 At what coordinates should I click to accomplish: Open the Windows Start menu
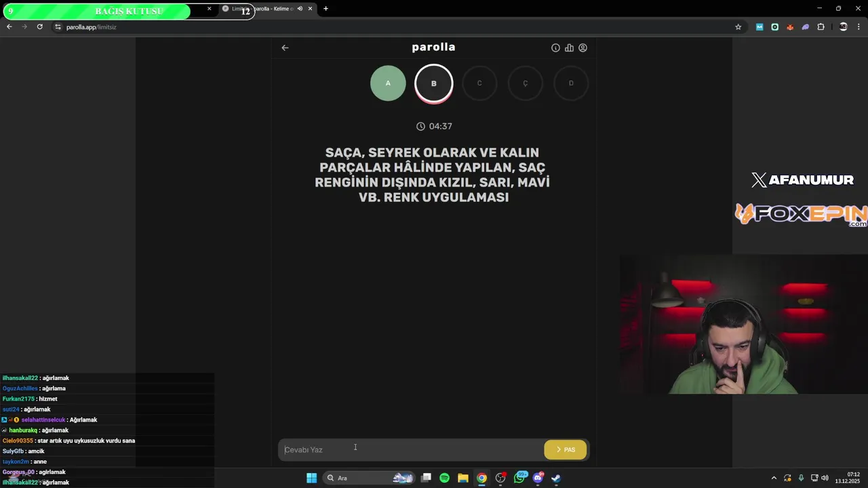pos(311,478)
